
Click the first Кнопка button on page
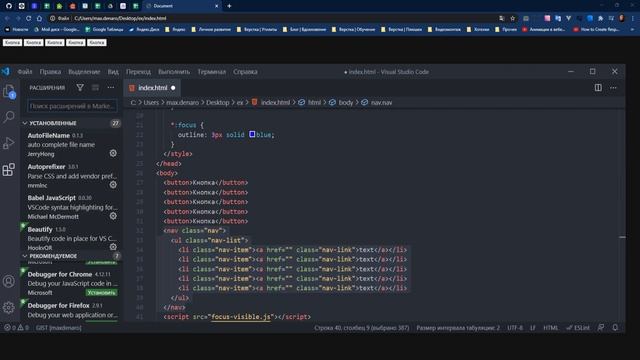[x=12, y=42]
